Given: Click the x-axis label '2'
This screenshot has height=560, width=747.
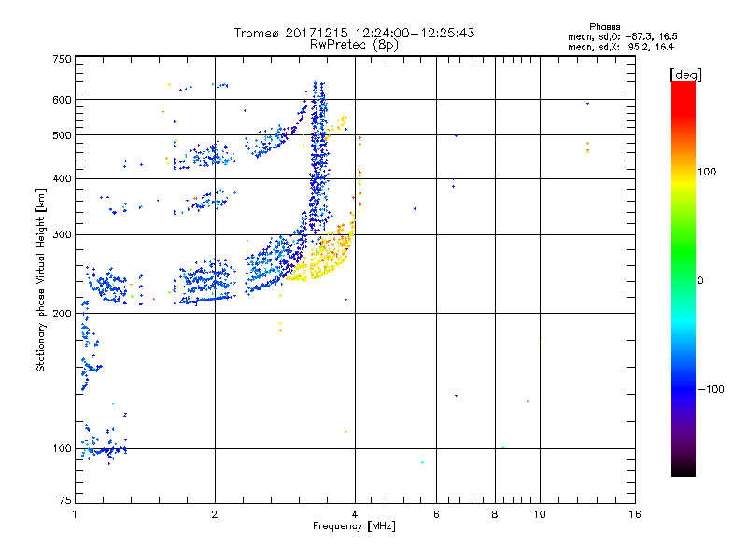Looking at the screenshot, I should [x=215, y=514].
